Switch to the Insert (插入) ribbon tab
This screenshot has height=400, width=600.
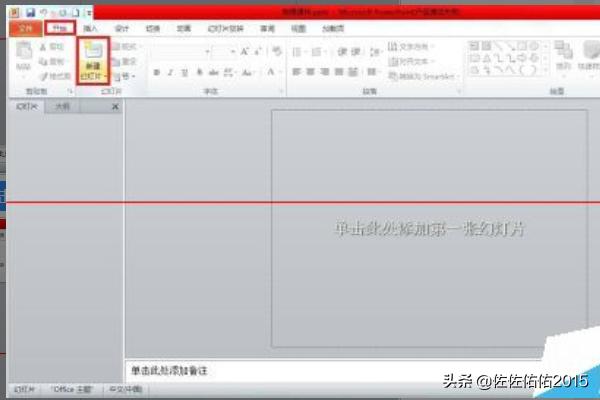[91, 29]
